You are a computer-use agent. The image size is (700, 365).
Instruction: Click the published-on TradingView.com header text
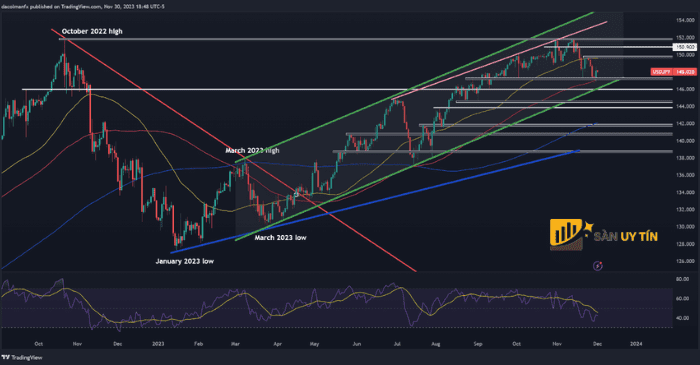point(82,7)
